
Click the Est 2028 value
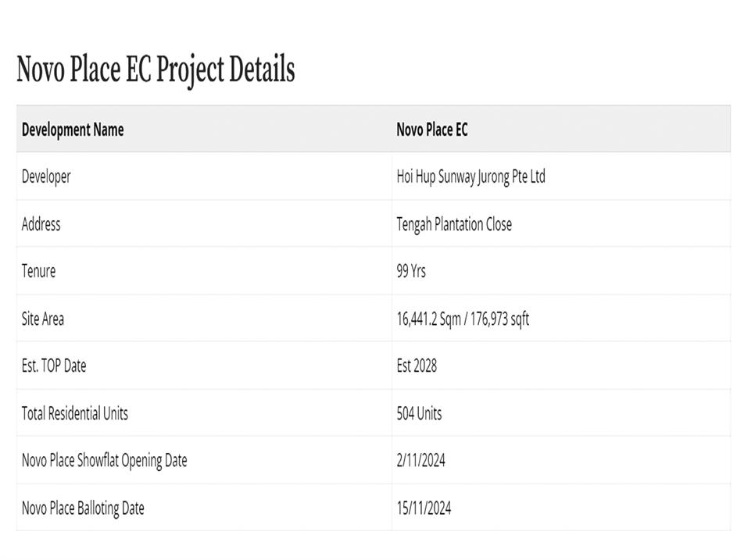(x=417, y=366)
